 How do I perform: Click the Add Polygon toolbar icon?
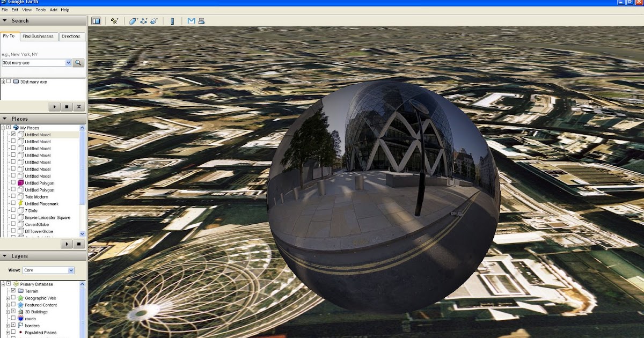133,21
